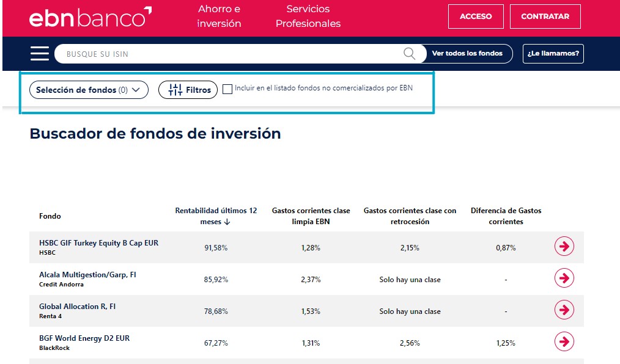Click the 1,31% gastos value

pos(311,343)
